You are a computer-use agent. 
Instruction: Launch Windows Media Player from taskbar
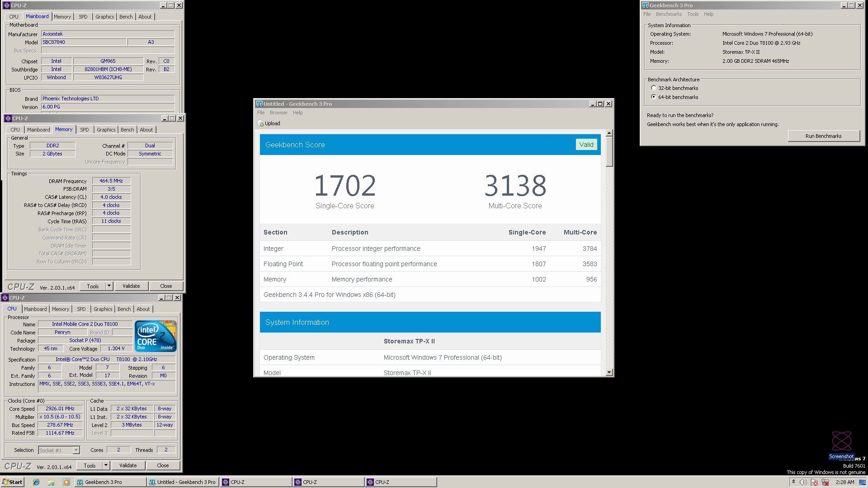[66, 482]
